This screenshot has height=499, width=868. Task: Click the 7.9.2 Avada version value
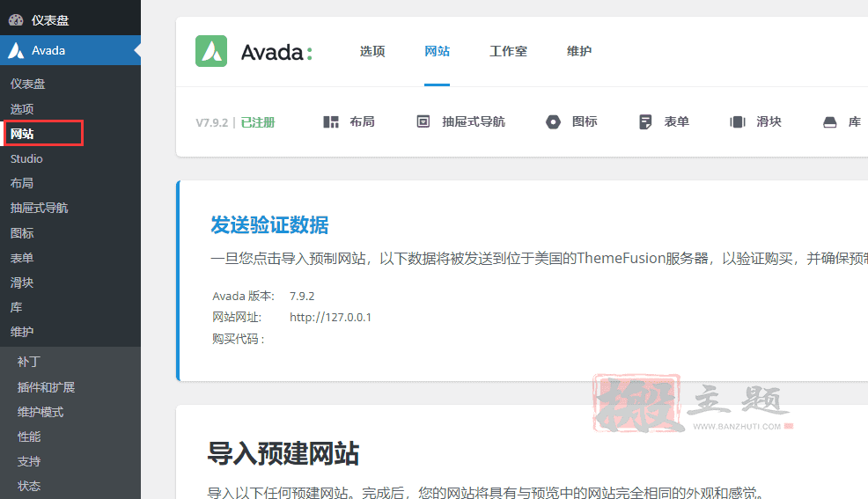tap(302, 296)
